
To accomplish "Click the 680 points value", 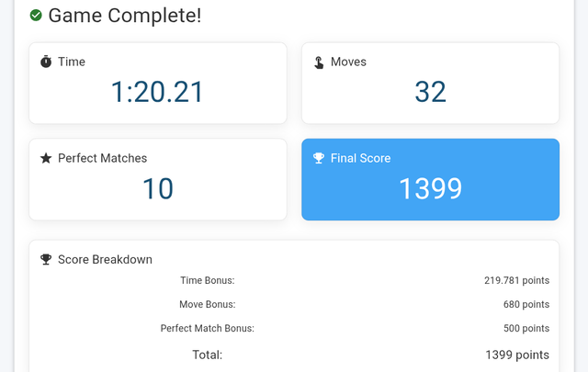I will tap(526, 304).
